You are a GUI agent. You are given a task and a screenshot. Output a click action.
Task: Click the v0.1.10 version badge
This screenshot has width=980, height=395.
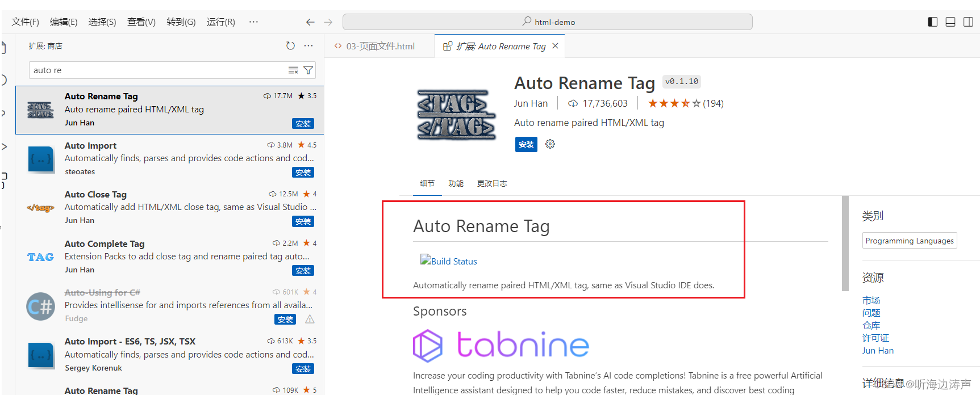point(682,82)
